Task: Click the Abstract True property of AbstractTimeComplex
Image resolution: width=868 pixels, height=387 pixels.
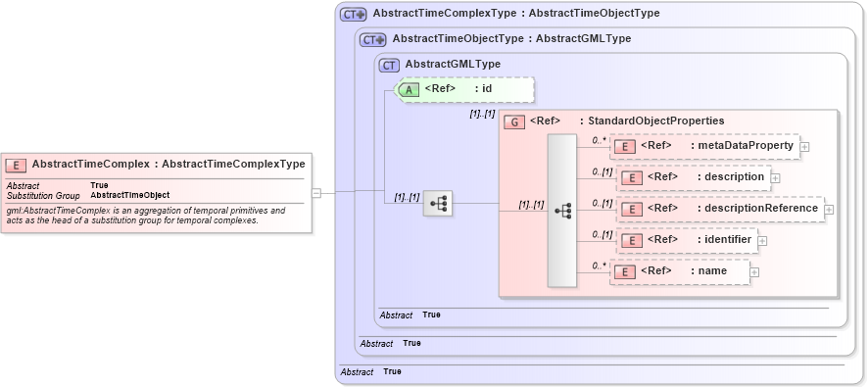Action: tap(58, 185)
